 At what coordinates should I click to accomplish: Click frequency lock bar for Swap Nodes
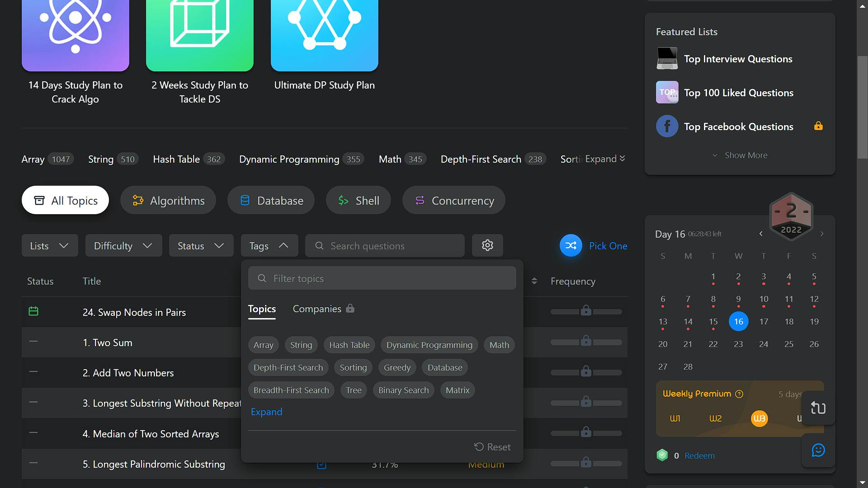[586, 311]
